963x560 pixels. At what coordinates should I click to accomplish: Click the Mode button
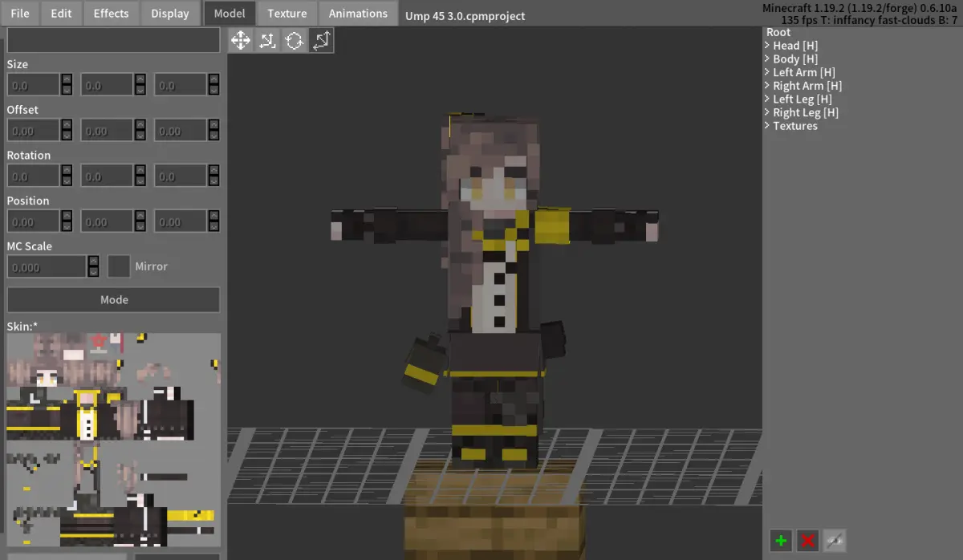click(x=113, y=300)
